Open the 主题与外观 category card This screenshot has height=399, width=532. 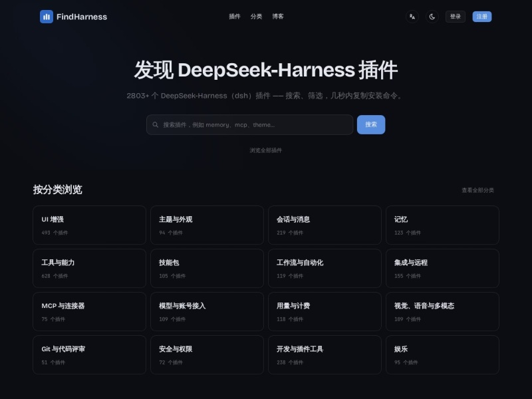pyautogui.click(x=207, y=225)
